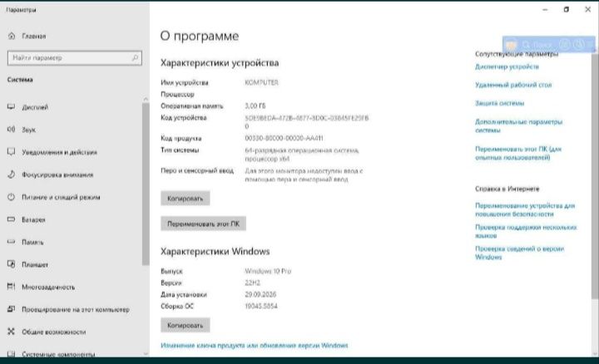
Task: Click Копировать under Windows specifications
Action: tap(186, 326)
